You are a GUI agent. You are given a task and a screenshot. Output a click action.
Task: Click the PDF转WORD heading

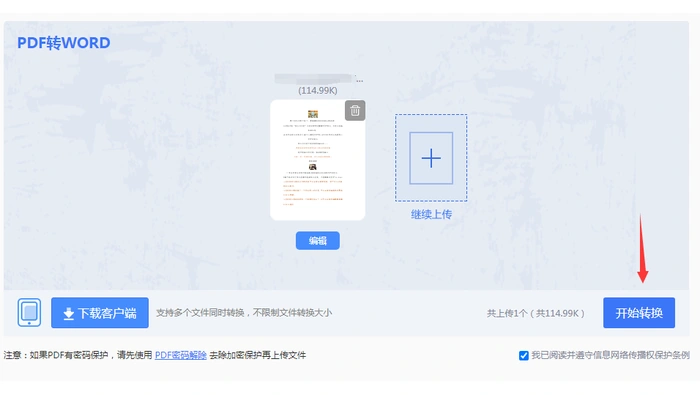[x=64, y=43]
